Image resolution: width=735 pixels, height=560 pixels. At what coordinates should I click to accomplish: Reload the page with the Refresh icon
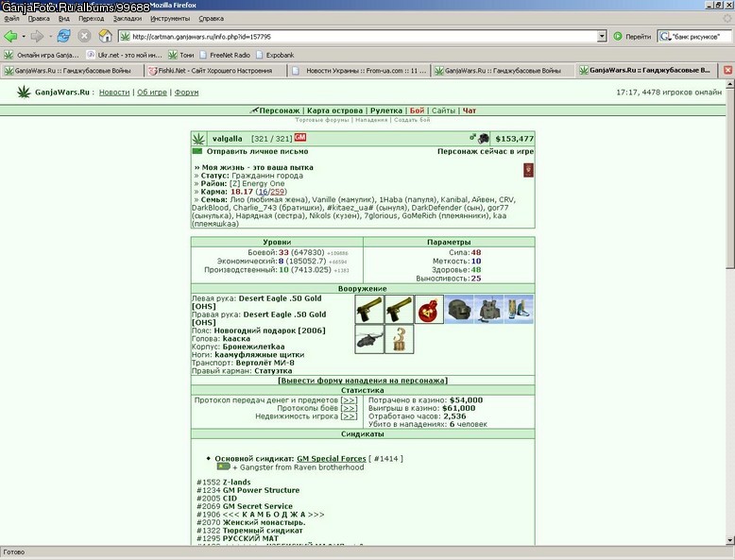[x=63, y=36]
